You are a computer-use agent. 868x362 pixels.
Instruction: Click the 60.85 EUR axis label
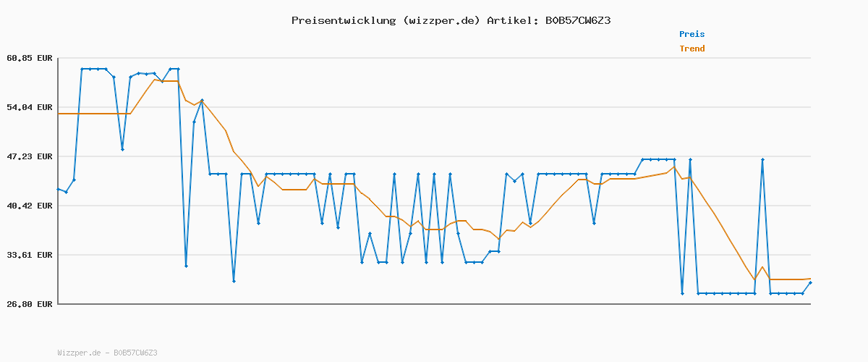click(29, 58)
